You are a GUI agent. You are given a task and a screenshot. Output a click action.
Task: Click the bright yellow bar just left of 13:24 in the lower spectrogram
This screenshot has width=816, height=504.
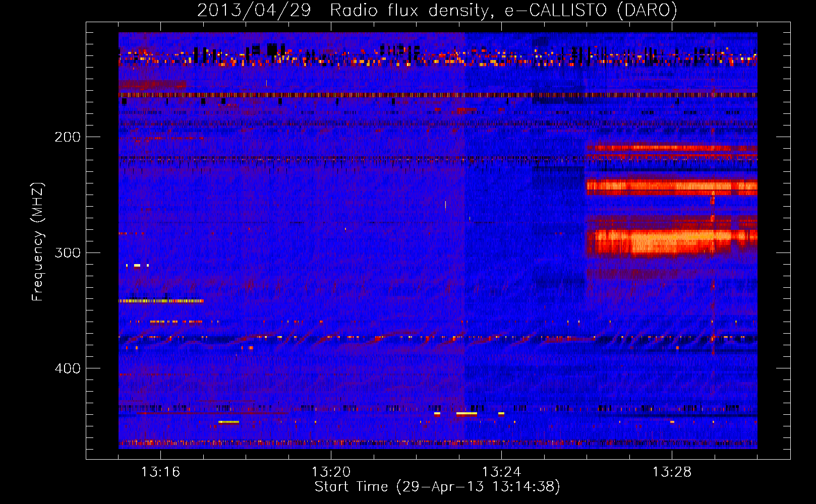[467, 414]
